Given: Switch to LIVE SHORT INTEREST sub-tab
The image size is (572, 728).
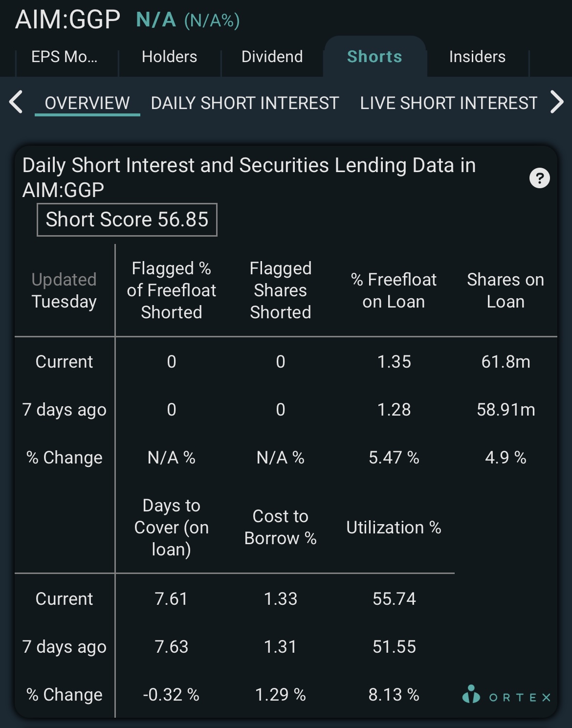Looking at the screenshot, I should pos(449,103).
